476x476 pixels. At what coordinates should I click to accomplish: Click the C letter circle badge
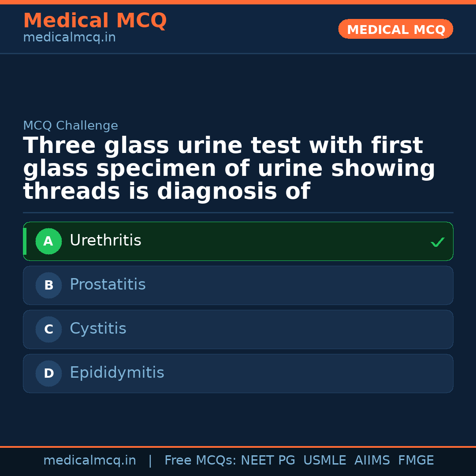tap(48, 329)
